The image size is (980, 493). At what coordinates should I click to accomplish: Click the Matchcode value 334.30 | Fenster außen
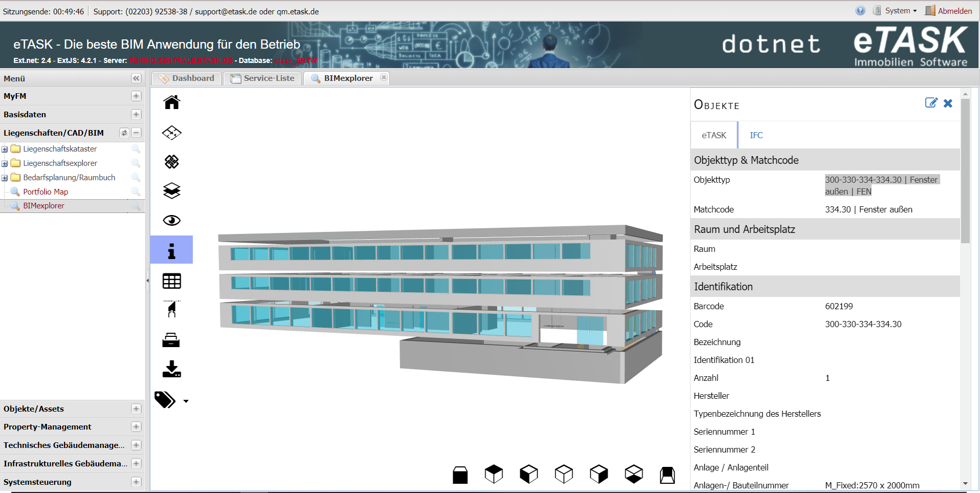click(868, 209)
